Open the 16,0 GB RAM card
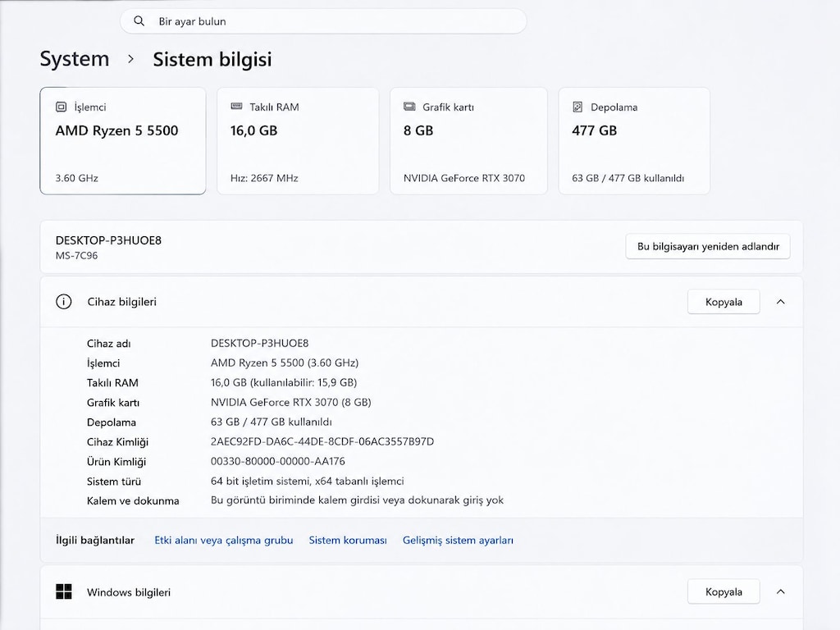The height and width of the screenshot is (630, 840). pos(298,141)
